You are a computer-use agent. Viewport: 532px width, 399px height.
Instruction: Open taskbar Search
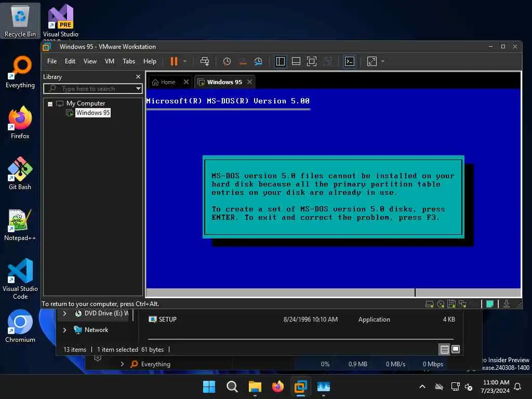click(232, 387)
